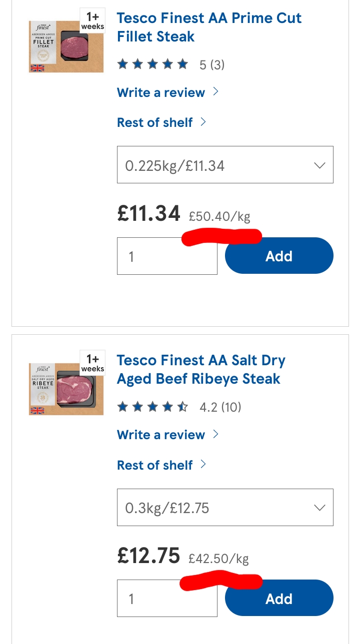
Task: Open Tesco Finest AA Salt Dry Aged Ribeye
Action: 201,370
